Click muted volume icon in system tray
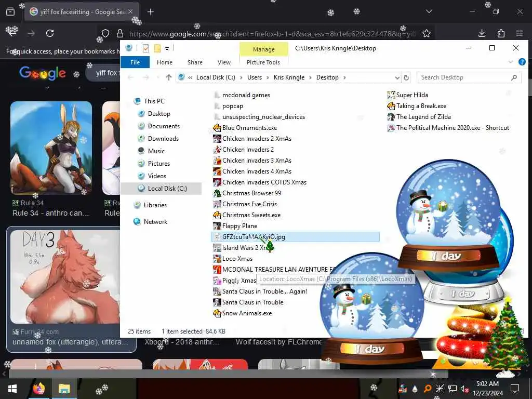 coord(464,389)
